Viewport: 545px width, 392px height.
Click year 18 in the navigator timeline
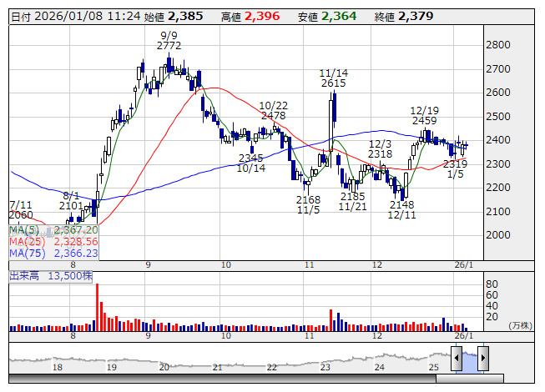(58, 367)
